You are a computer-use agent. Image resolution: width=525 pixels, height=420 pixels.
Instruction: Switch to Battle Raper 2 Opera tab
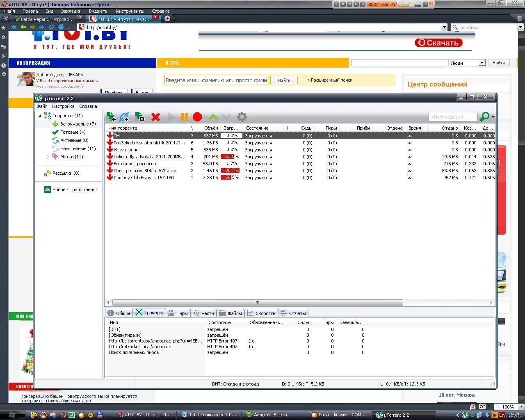(48, 19)
